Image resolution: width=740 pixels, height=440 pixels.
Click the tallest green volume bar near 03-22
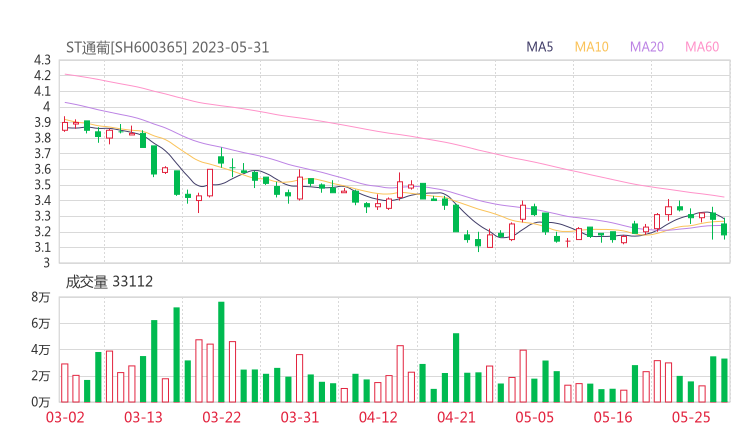click(x=221, y=352)
